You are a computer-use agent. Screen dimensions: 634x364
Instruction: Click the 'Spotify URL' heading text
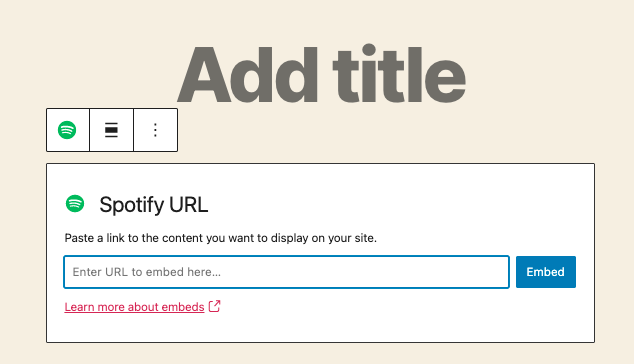click(154, 204)
